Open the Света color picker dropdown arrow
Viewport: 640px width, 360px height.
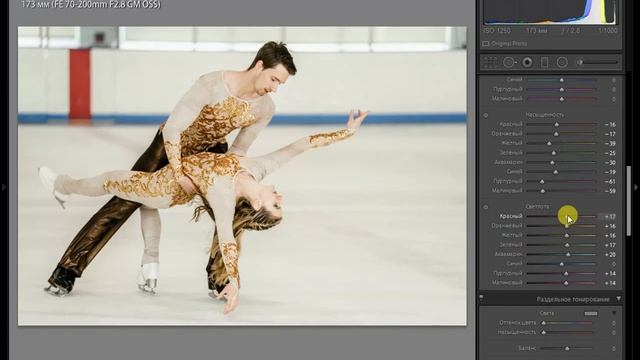(x=613, y=313)
